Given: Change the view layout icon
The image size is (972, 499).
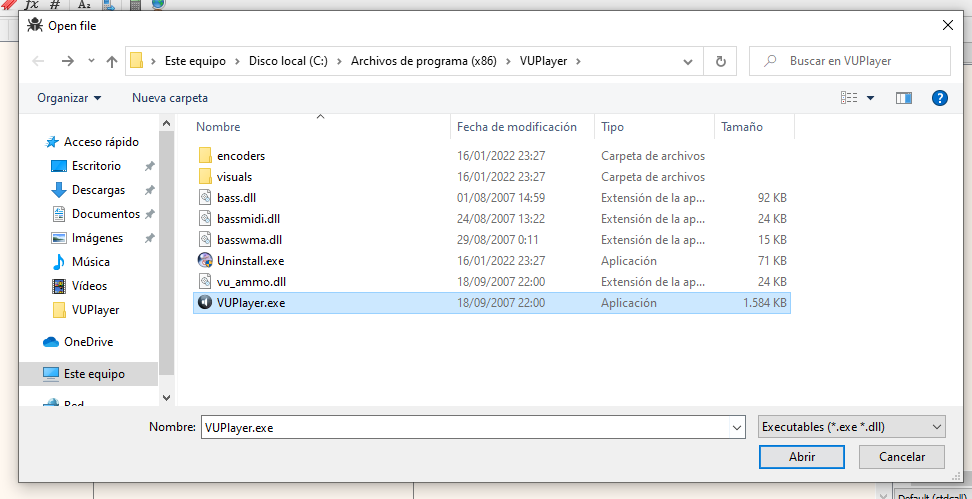Looking at the screenshot, I should click(849, 98).
